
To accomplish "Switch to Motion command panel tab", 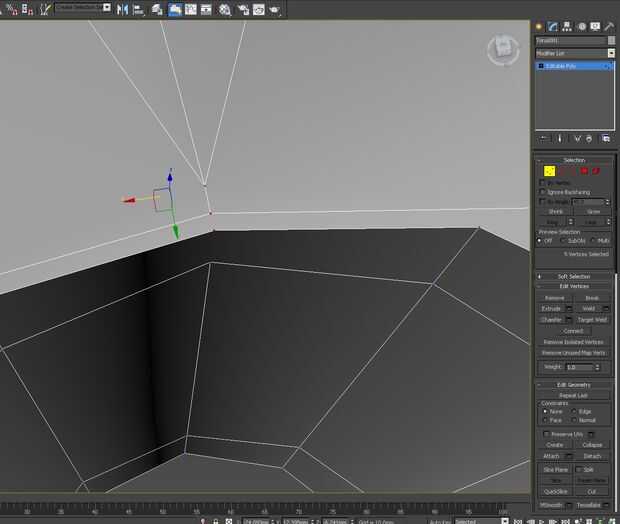I will [582, 26].
